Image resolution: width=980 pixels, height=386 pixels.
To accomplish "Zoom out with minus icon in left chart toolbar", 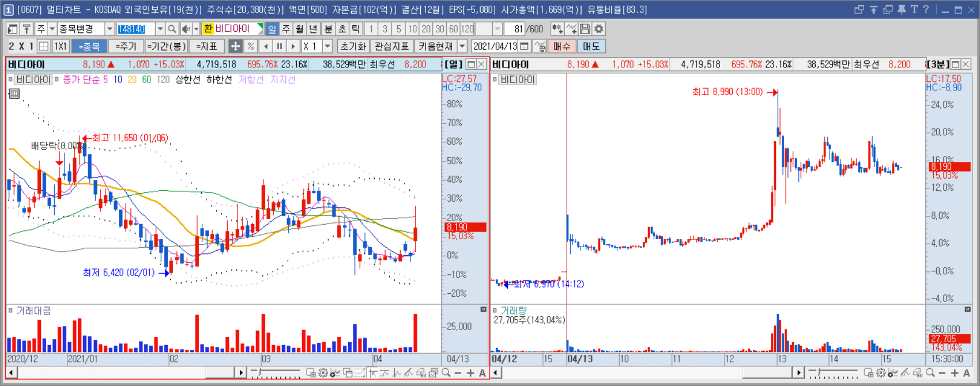I will click(458, 373).
